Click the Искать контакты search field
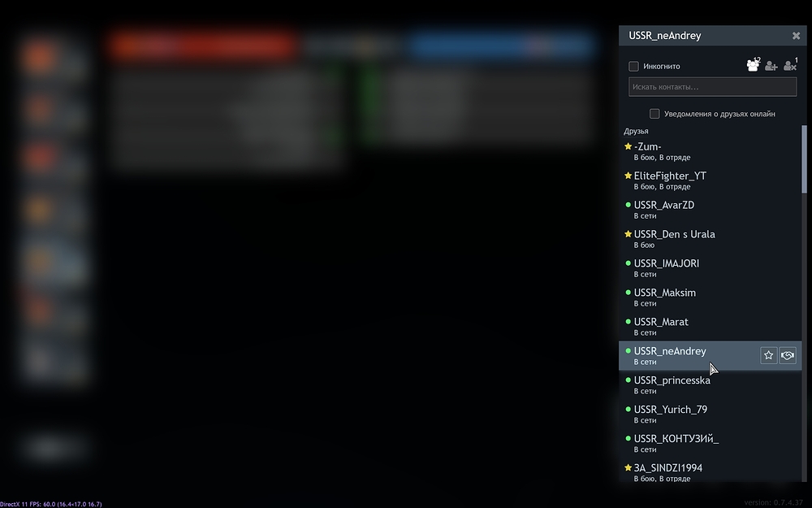The width and height of the screenshot is (812, 508). (x=712, y=87)
